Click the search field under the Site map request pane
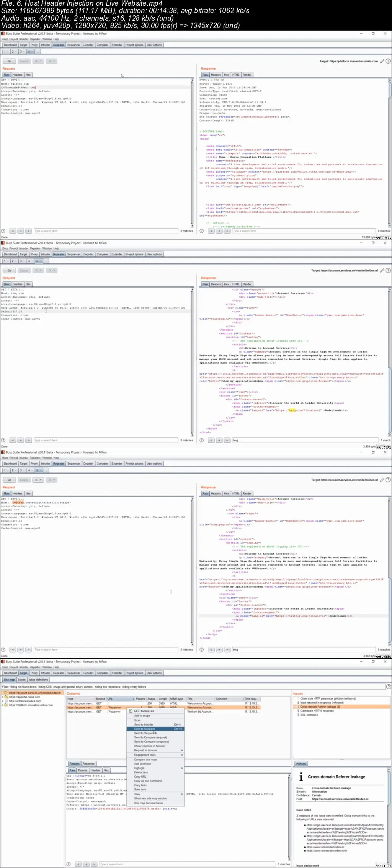This screenshot has height=868, width=392. click(187, 864)
